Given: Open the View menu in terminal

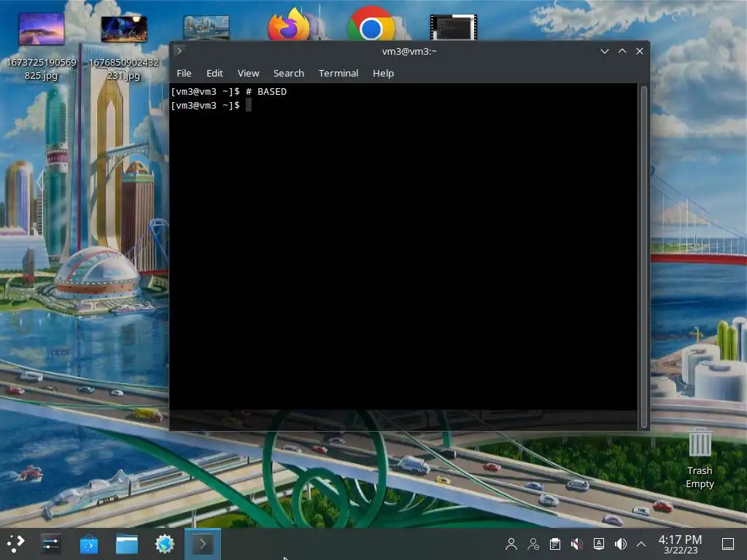Looking at the screenshot, I should click(248, 74).
